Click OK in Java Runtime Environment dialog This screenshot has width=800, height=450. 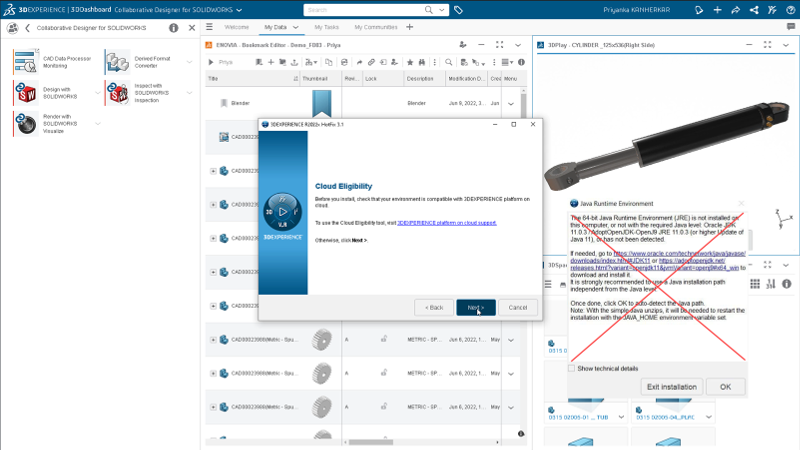[726, 387]
